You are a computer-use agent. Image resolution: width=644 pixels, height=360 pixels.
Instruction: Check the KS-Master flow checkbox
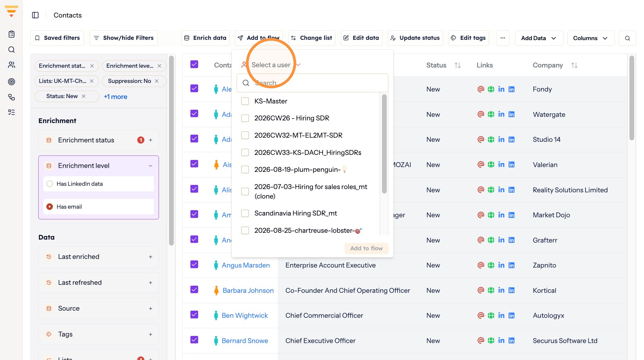click(x=245, y=101)
